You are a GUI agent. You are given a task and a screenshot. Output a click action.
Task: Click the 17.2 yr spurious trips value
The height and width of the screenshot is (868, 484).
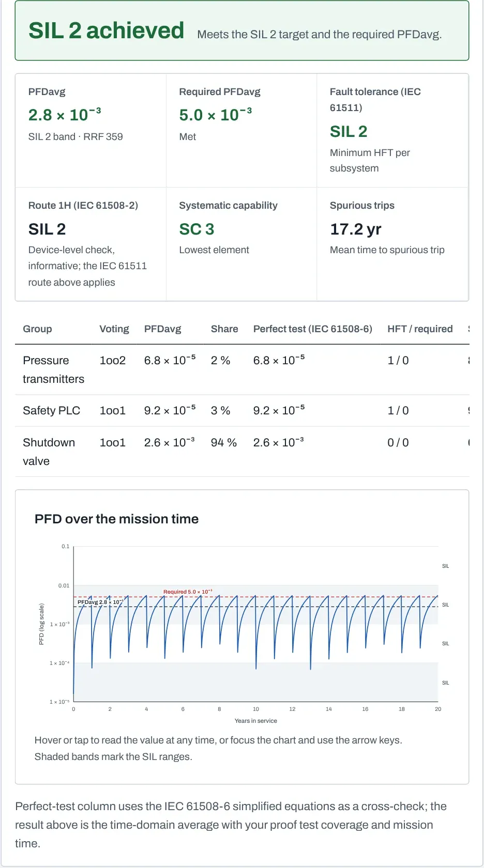(356, 229)
